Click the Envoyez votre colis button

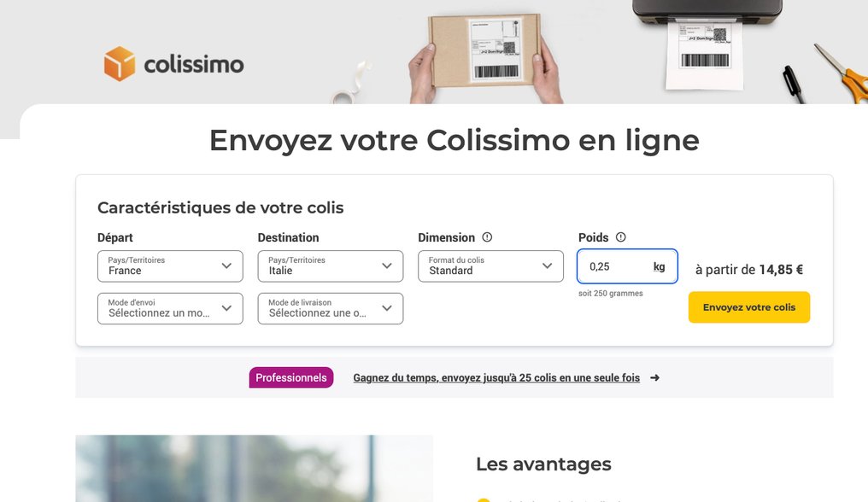(x=749, y=307)
